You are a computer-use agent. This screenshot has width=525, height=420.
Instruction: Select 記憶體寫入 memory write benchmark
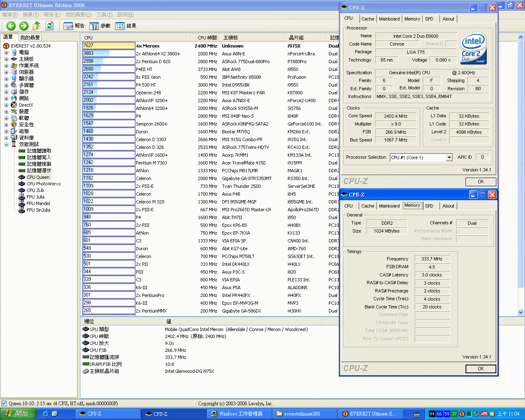click(x=39, y=157)
